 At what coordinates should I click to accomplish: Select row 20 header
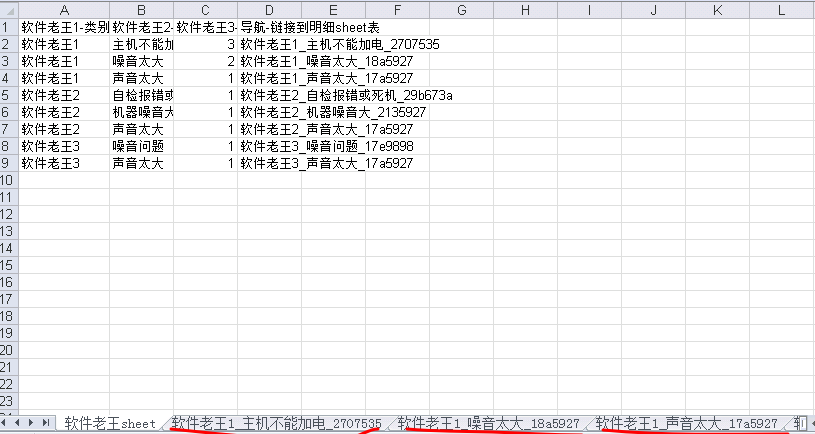pyautogui.click(x=9, y=350)
